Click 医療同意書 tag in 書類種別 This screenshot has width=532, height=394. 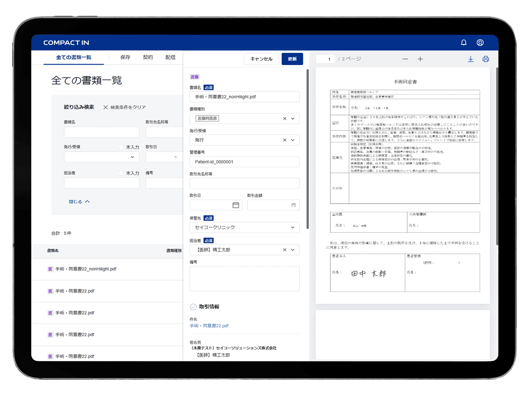pos(207,118)
